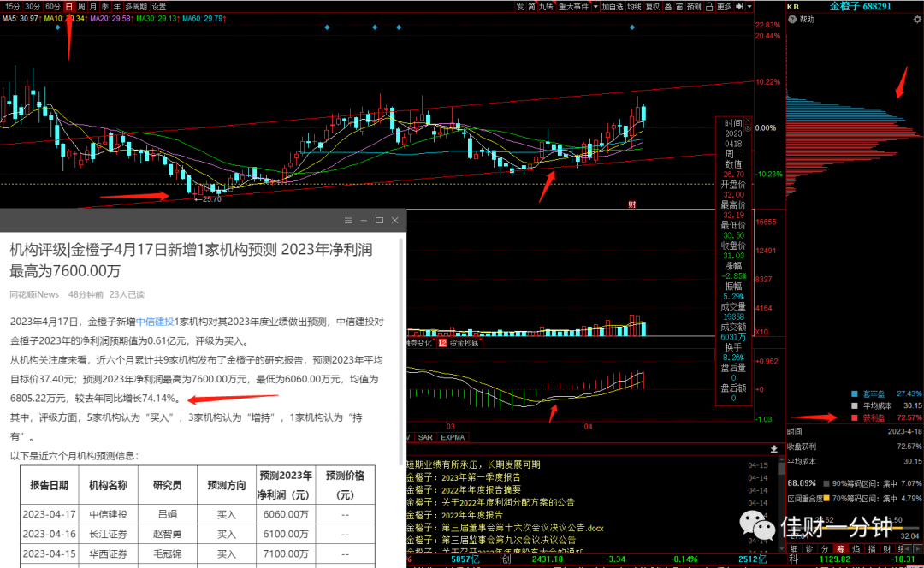Toggle 复权 price adjustment
Screen dimensions: 924x568
652,7
